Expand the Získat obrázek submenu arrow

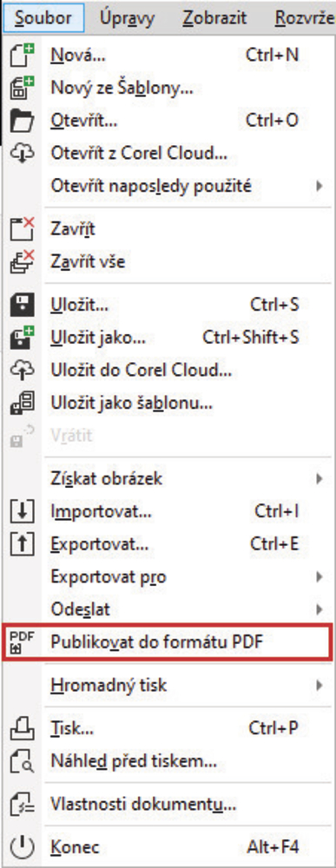click(320, 479)
